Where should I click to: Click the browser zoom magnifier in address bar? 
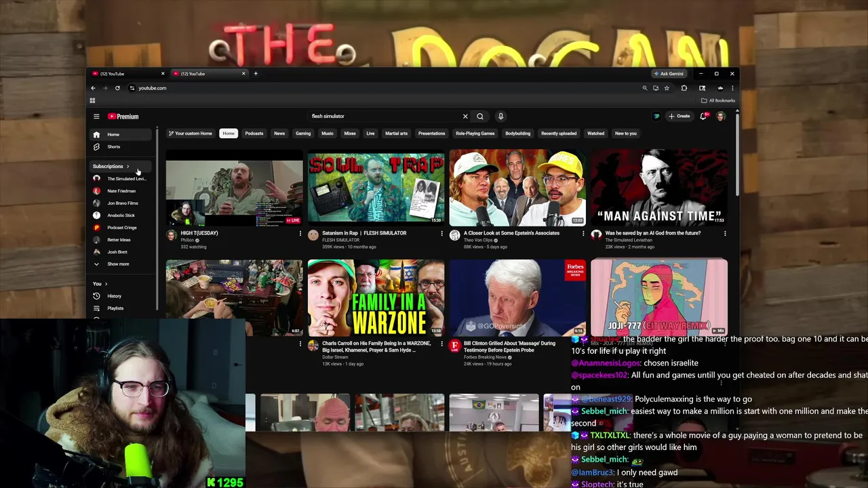pos(645,88)
